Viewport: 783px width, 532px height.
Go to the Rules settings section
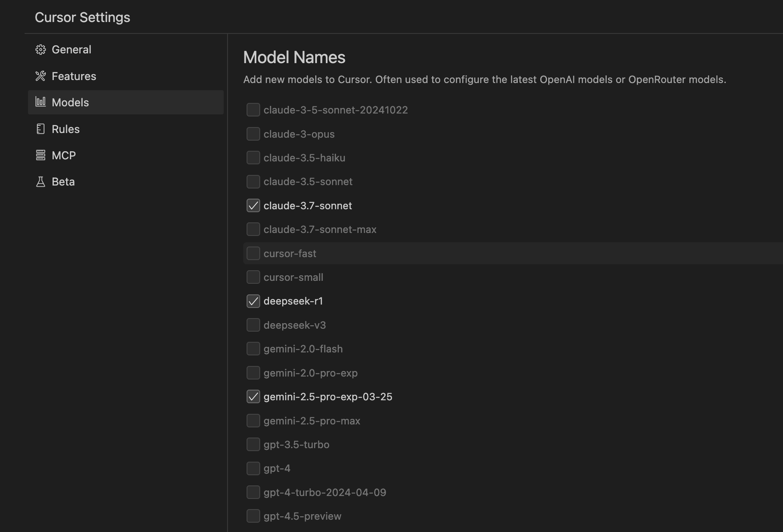coord(126,129)
